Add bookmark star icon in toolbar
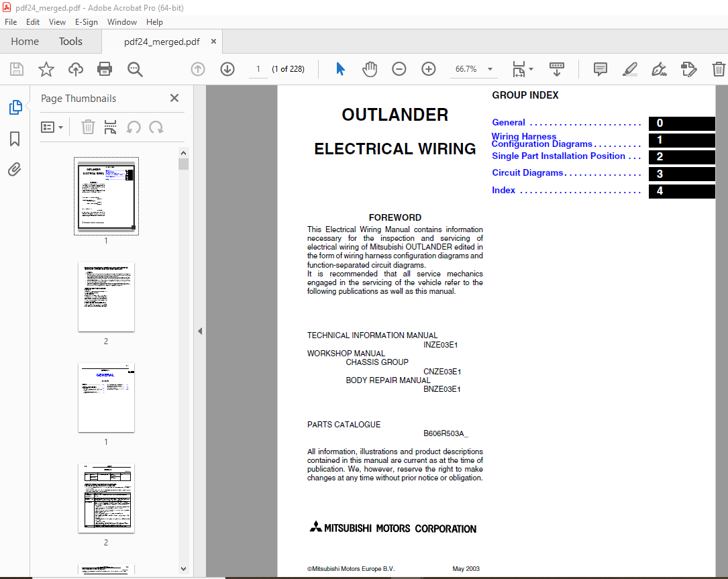The width and height of the screenshot is (728, 579). (46, 69)
